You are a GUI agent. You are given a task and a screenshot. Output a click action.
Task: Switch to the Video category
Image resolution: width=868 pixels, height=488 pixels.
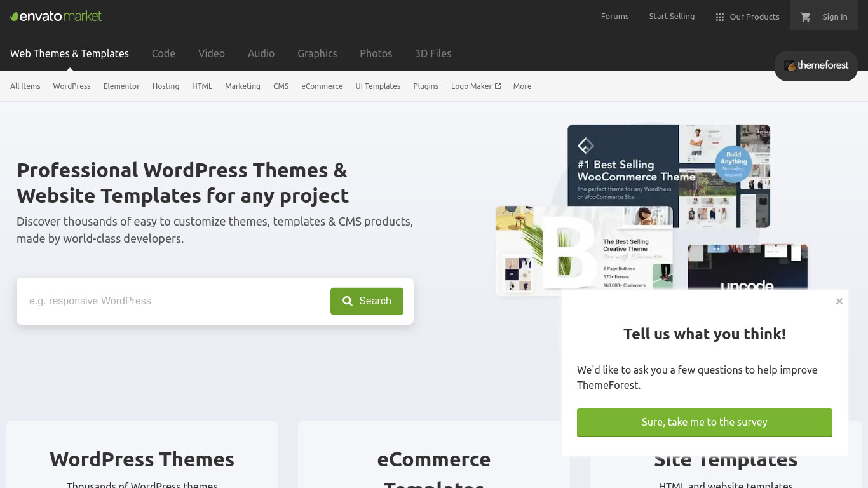point(212,53)
